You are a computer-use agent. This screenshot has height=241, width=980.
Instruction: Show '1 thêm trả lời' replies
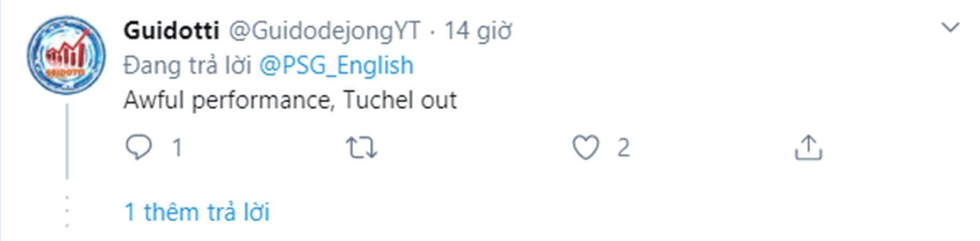coord(197,212)
